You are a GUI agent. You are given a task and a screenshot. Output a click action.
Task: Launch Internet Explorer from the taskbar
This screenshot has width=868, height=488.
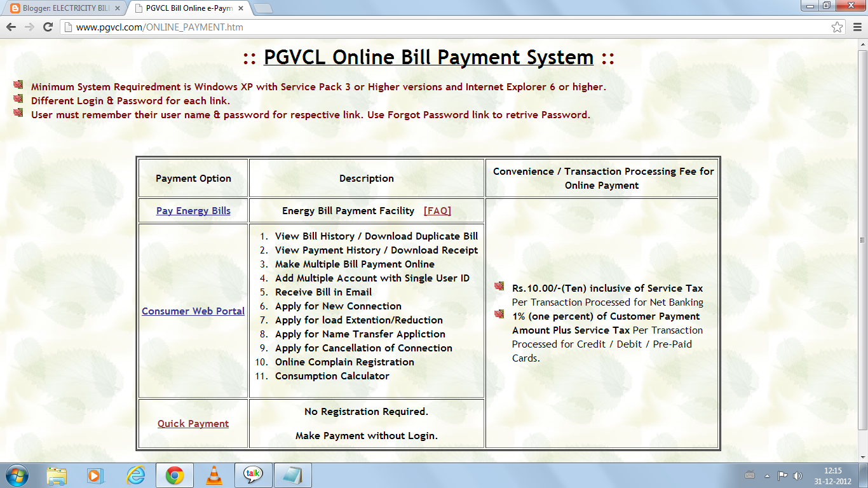click(x=135, y=475)
